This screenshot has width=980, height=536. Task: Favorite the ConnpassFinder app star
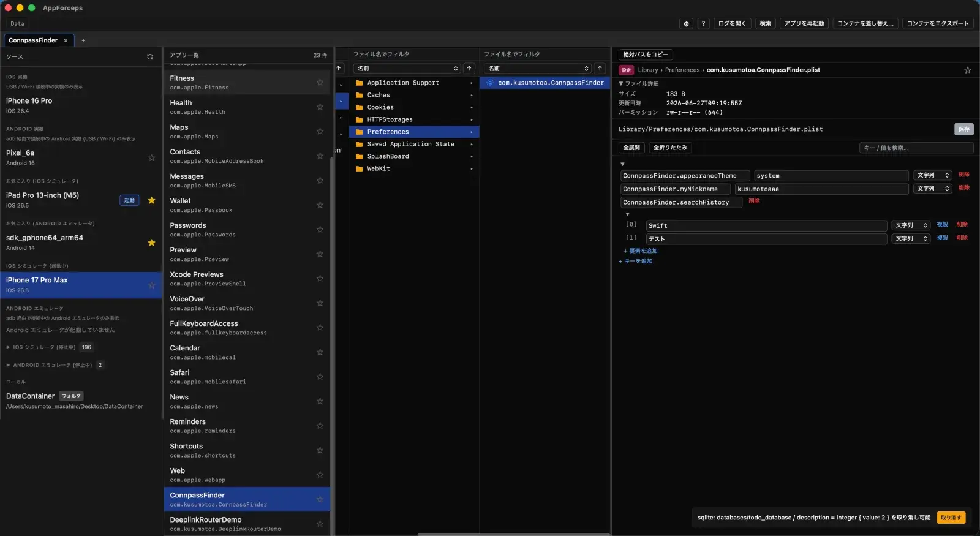tap(320, 499)
